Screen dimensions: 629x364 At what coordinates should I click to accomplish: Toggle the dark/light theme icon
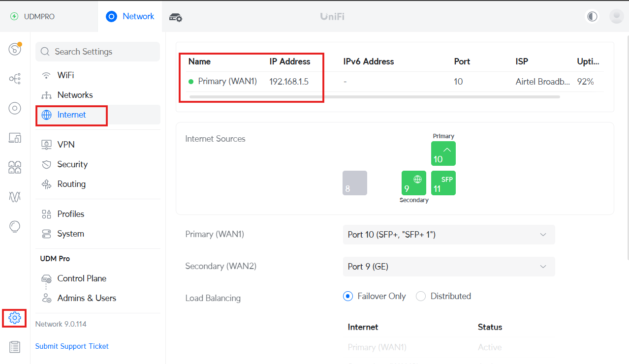(592, 16)
